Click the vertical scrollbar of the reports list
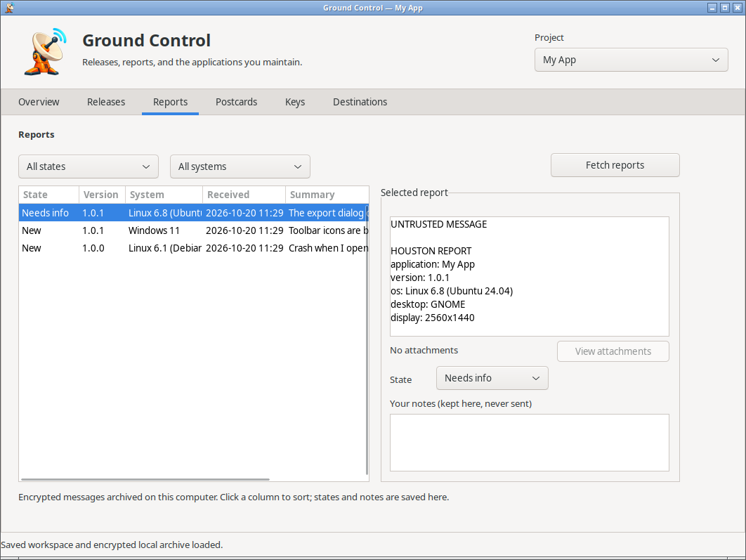The width and height of the screenshot is (746, 560). 367,339
